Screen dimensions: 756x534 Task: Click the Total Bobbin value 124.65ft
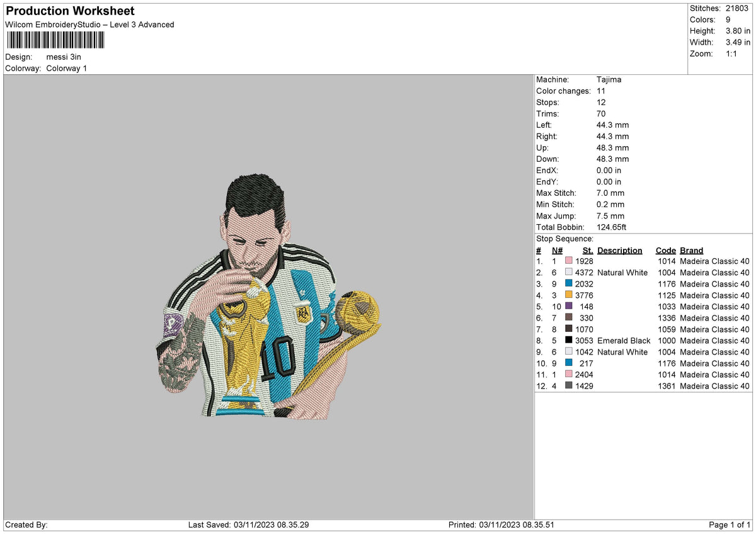(x=611, y=227)
